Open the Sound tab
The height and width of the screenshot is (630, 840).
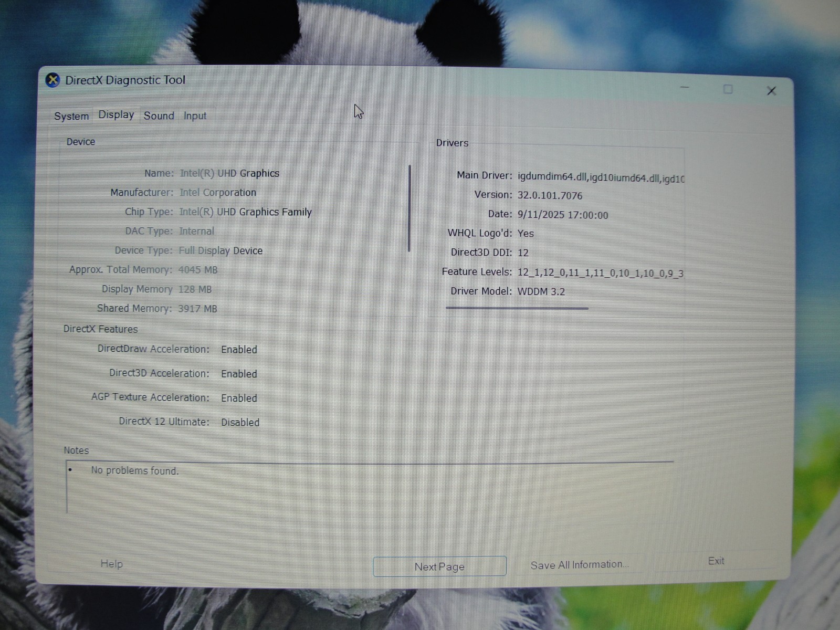pos(159,115)
